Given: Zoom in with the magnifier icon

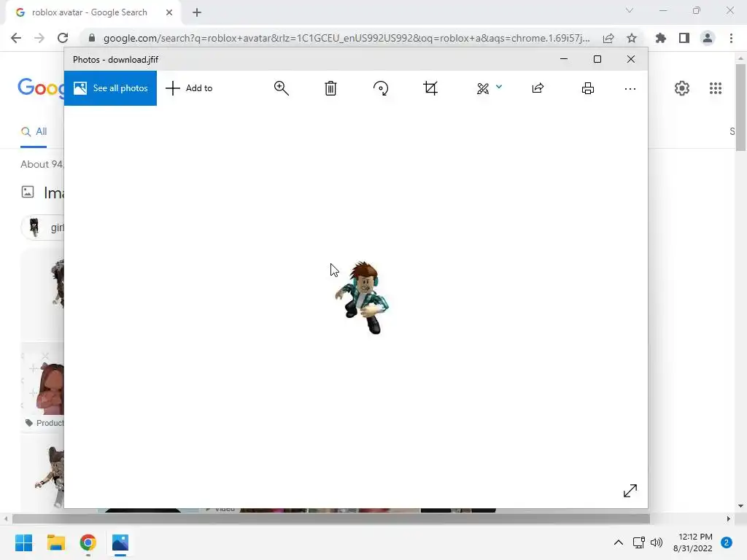Looking at the screenshot, I should tap(281, 88).
